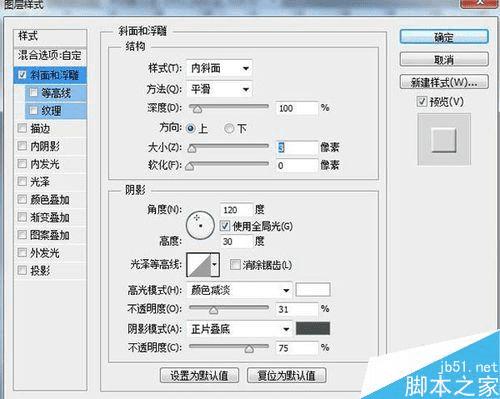Click the 软化 (Soften) slider handle
Image resolution: width=500 pixels, height=399 pixels.
click(190, 166)
